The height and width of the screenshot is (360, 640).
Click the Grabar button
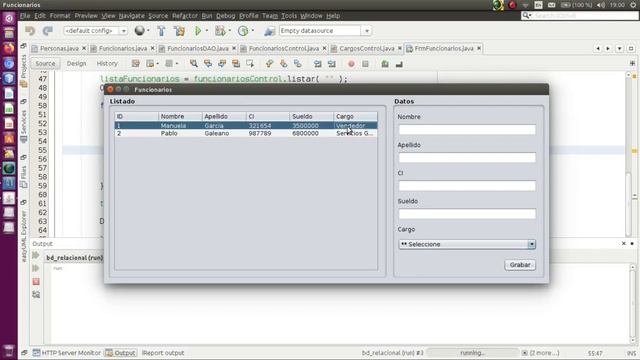point(520,265)
